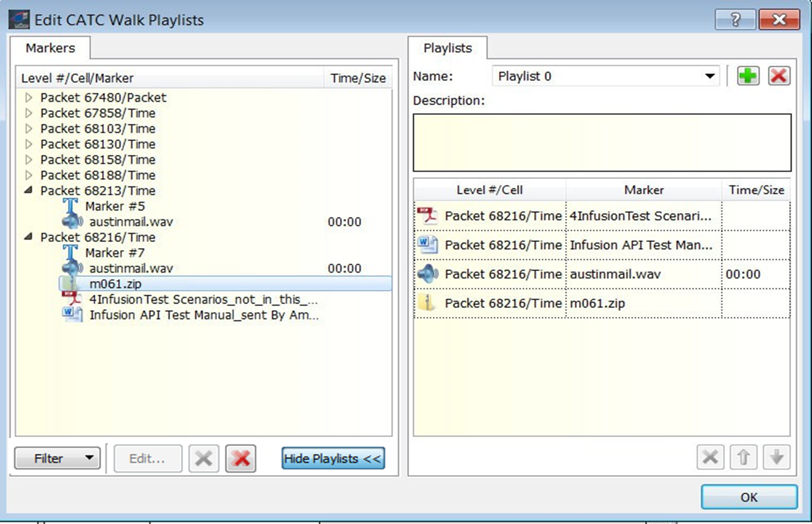Click the help question mark button
The image size is (812, 524).
[x=735, y=19]
